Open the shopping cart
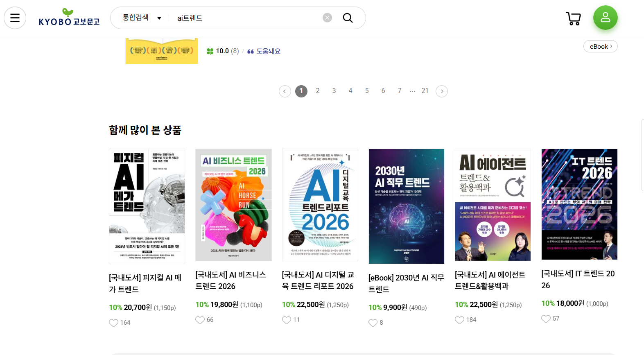644x355 pixels. [x=573, y=18]
